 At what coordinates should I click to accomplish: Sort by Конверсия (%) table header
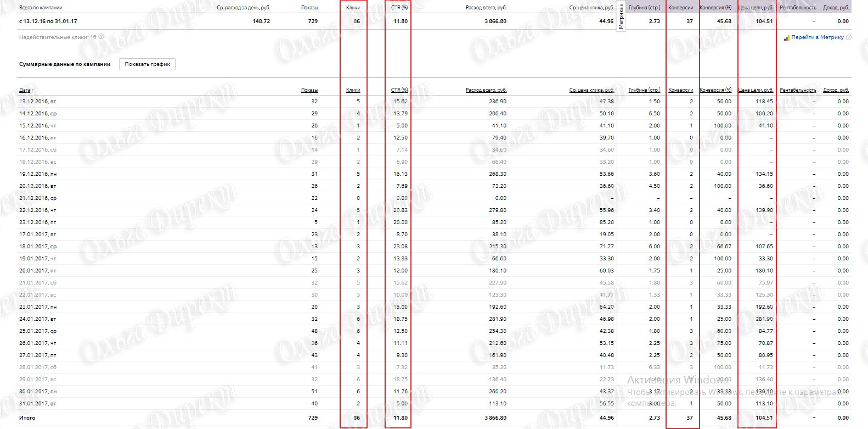point(715,90)
